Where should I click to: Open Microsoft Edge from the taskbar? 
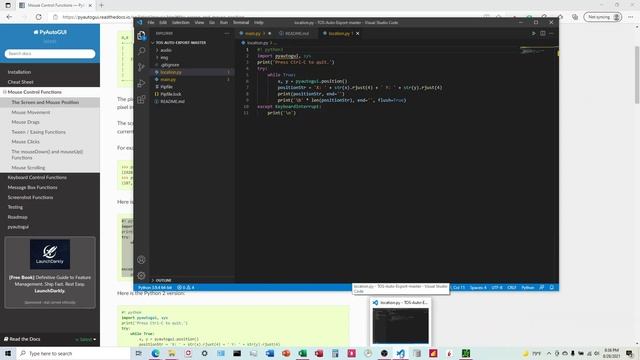(155, 353)
